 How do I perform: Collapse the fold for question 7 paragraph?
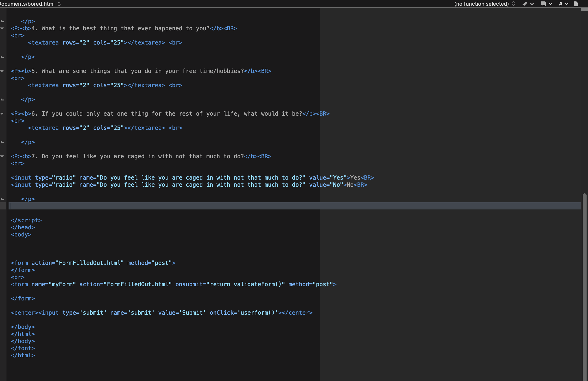pos(2,156)
